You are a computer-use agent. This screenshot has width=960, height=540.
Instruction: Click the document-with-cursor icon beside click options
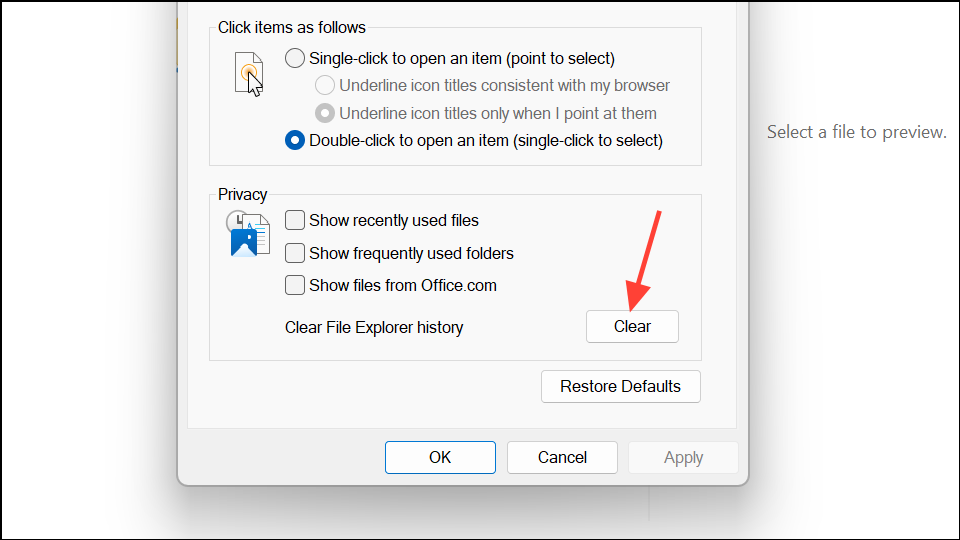[249, 74]
